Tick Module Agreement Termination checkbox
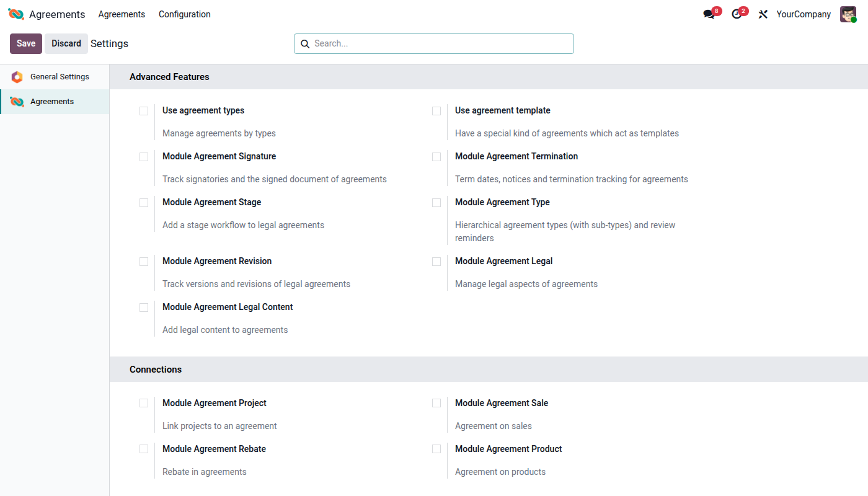This screenshot has height=496, width=868. pyautogui.click(x=436, y=157)
